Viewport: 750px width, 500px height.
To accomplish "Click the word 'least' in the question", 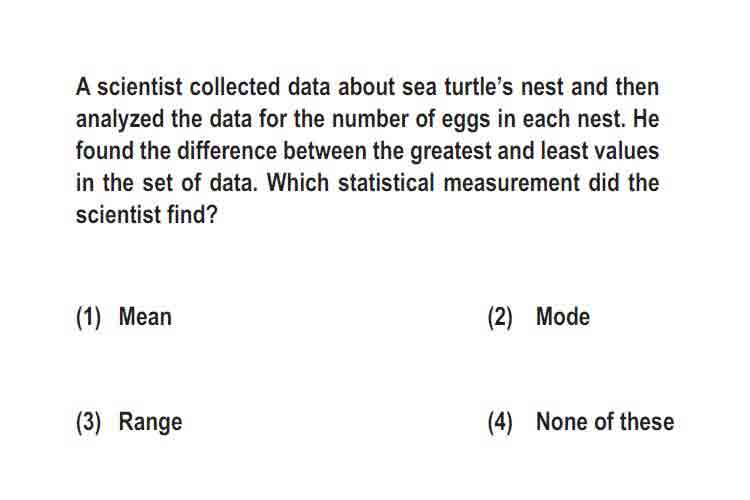I will [563, 151].
